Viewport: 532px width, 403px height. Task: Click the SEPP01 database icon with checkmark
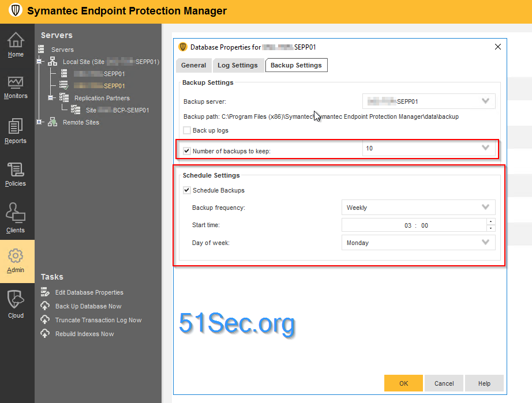tap(64, 85)
